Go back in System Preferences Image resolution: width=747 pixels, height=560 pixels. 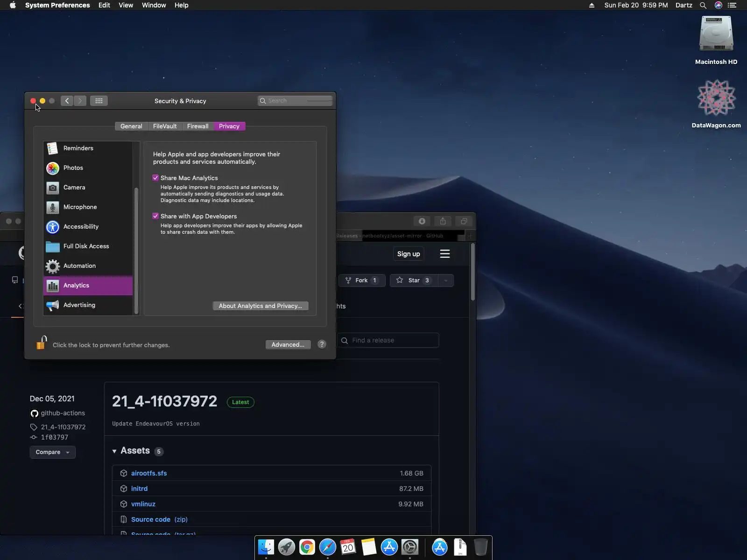(x=67, y=101)
